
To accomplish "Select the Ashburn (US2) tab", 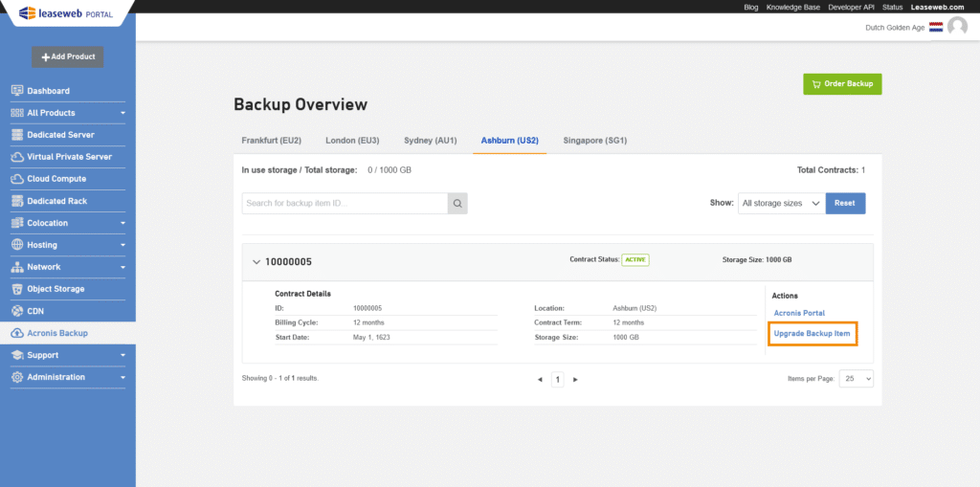I will (510, 141).
